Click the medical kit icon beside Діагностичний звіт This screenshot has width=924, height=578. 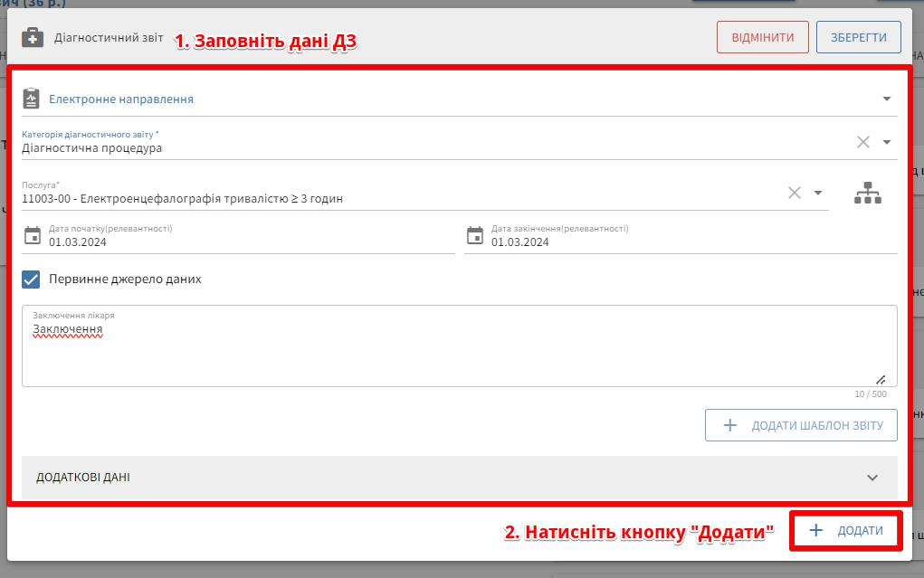point(32,38)
